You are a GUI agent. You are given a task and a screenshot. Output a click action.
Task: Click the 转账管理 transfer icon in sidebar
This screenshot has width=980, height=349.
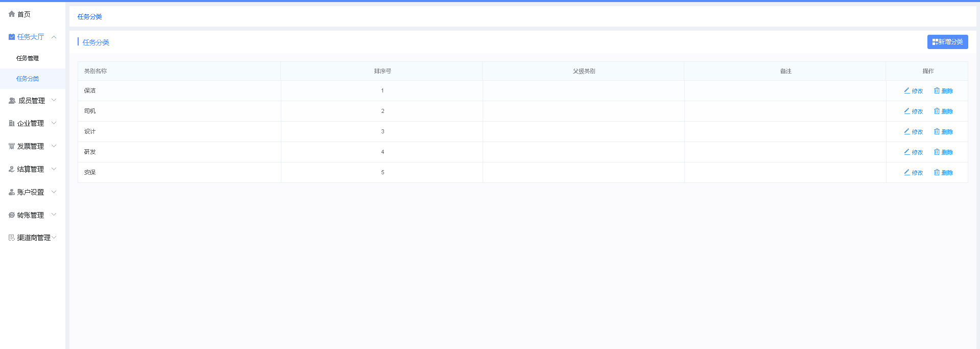click(x=12, y=215)
